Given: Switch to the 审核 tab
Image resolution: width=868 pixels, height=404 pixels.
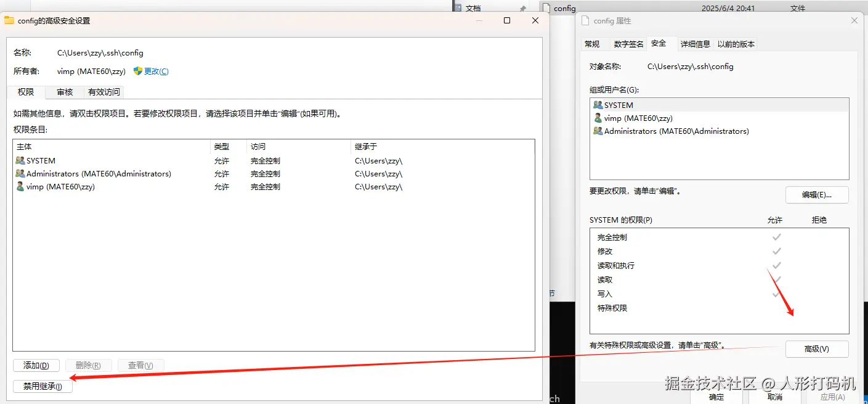Looking at the screenshot, I should coord(65,92).
